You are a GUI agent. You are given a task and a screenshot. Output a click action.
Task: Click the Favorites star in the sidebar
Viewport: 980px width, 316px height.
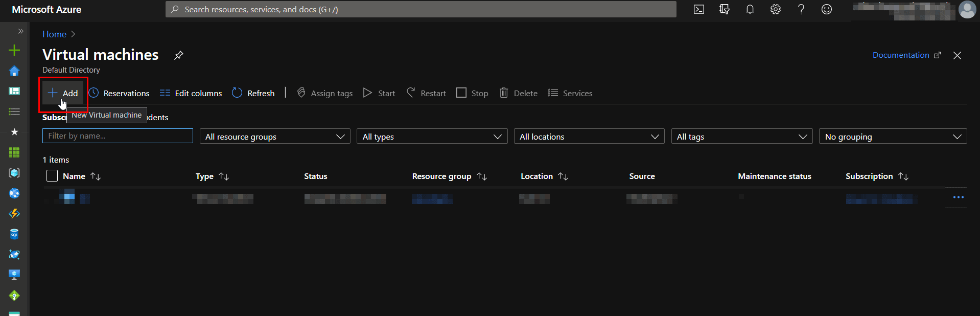14,132
